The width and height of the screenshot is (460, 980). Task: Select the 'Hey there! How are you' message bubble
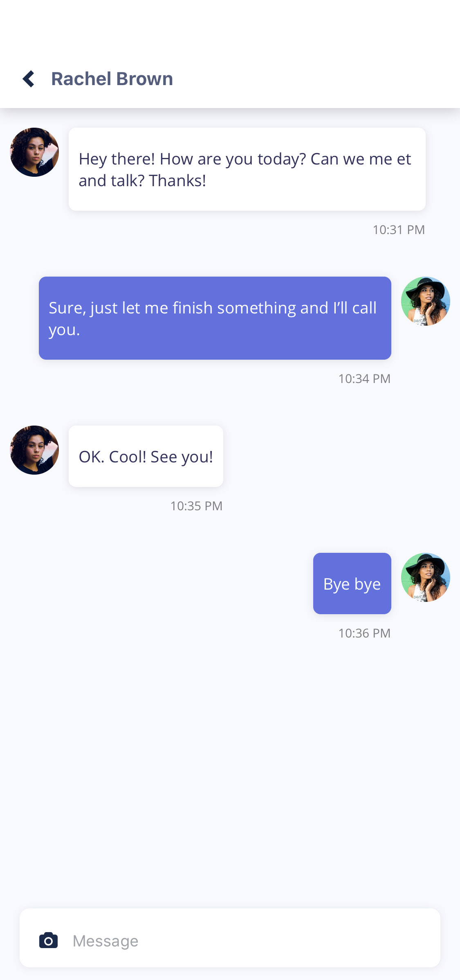247,169
